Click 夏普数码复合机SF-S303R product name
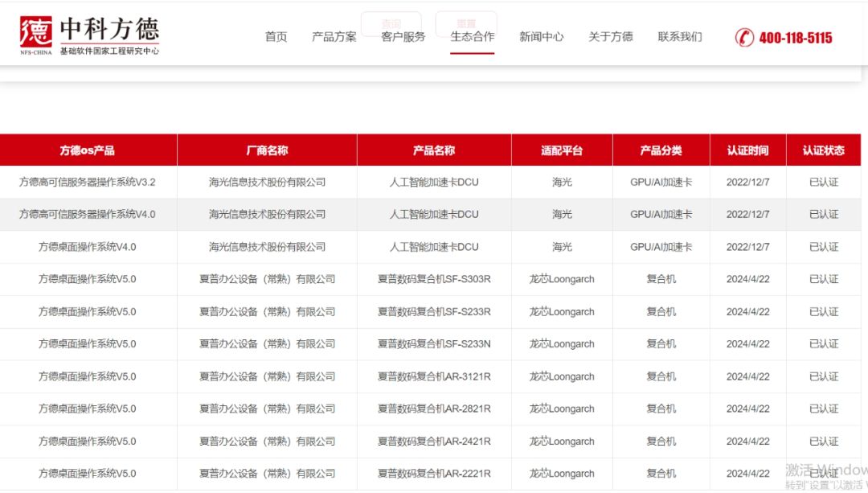 pyautogui.click(x=434, y=278)
